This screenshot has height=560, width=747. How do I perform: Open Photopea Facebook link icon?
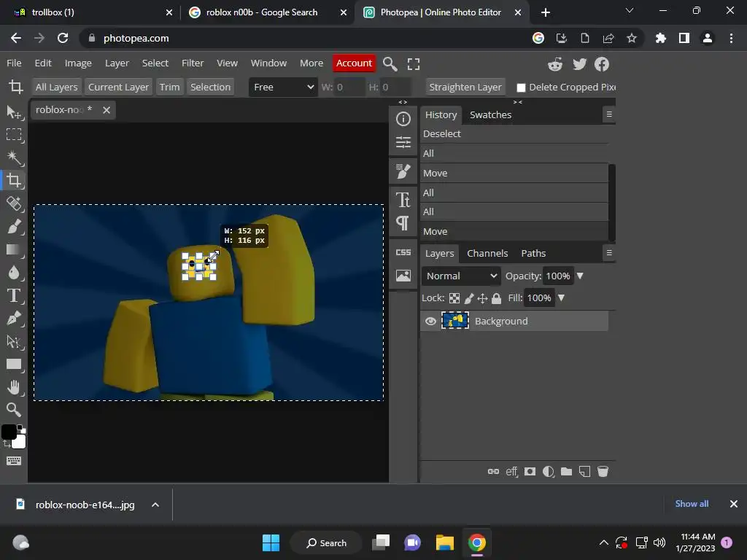point(602,64)
